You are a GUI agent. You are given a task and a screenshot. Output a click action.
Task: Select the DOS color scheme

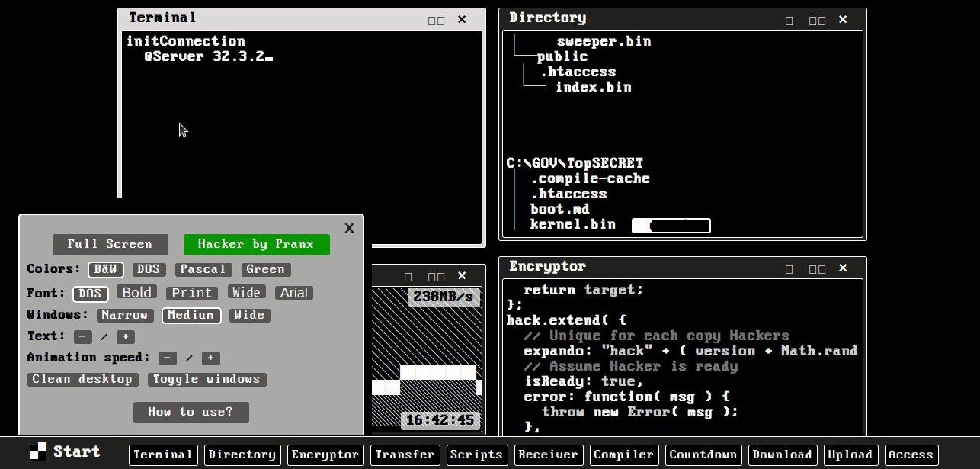point(149,269)
